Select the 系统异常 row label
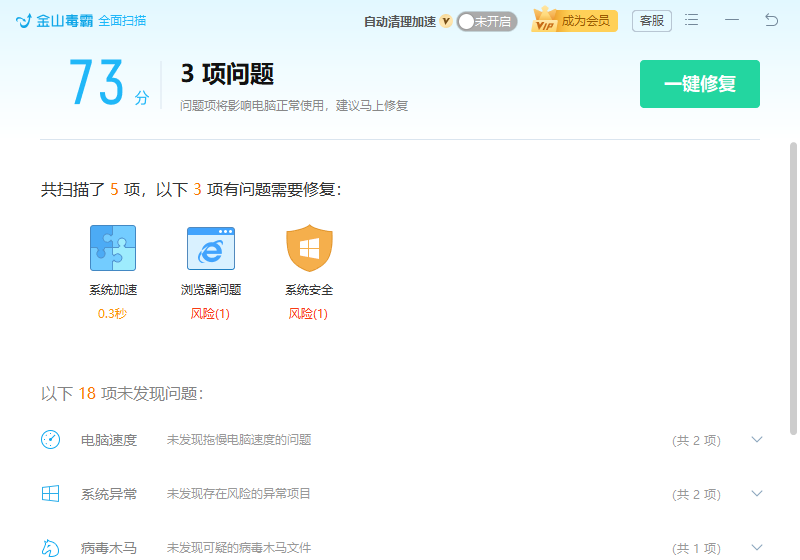Image resolution: width=800 pixels, height=560 pixels. tap(109, 494)
